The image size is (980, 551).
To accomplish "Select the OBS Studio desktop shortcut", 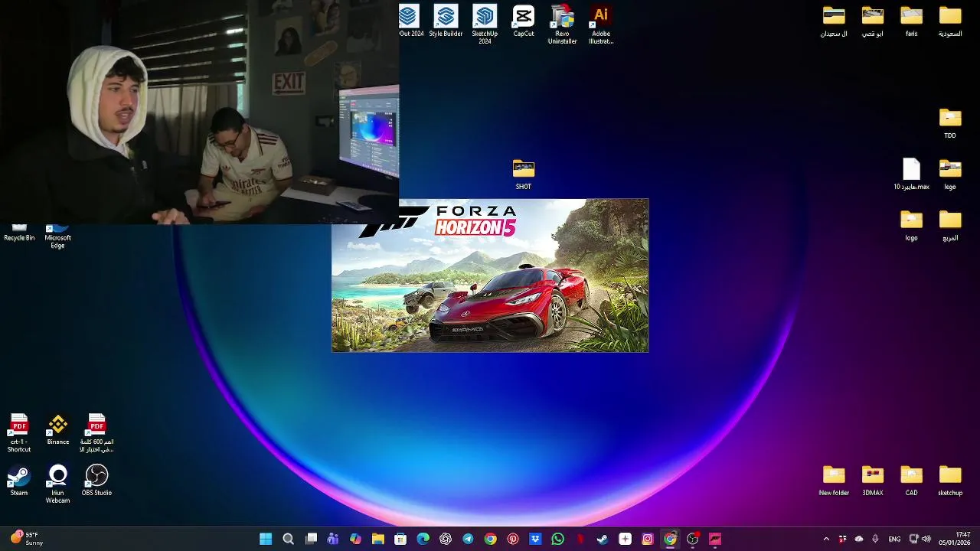I will tap(96, 481).
